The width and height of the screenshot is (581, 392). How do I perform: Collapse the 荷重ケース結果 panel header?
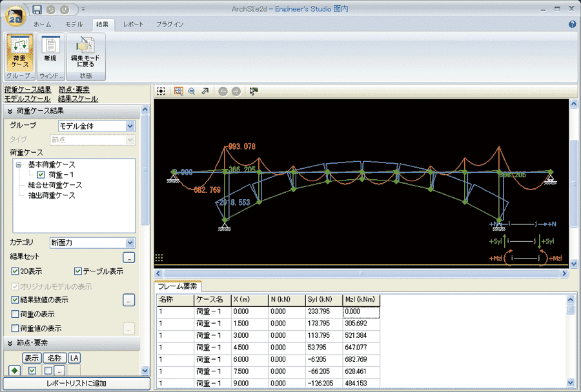point(72,111)
